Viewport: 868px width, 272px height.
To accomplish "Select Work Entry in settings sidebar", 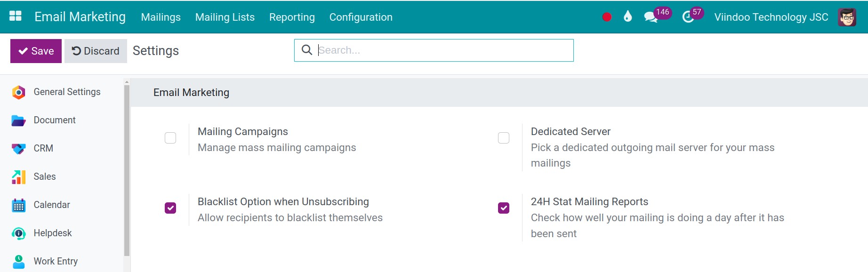I will 56,261.
